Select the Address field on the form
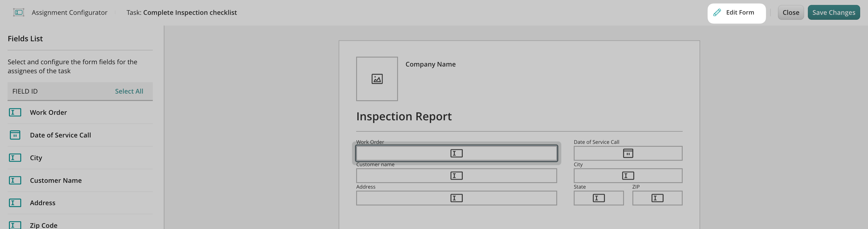Image resolution: width=868 pixels, height=229 pixels. [456, 198]
